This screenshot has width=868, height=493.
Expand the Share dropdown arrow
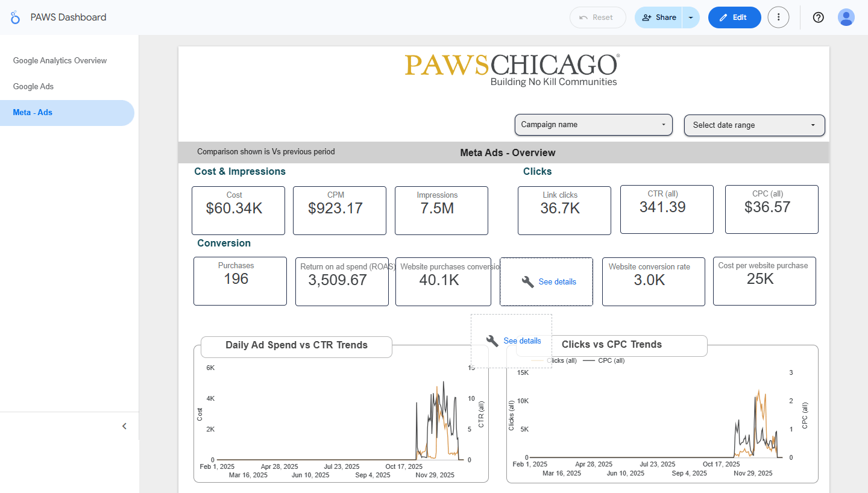(x=691, y=17)
